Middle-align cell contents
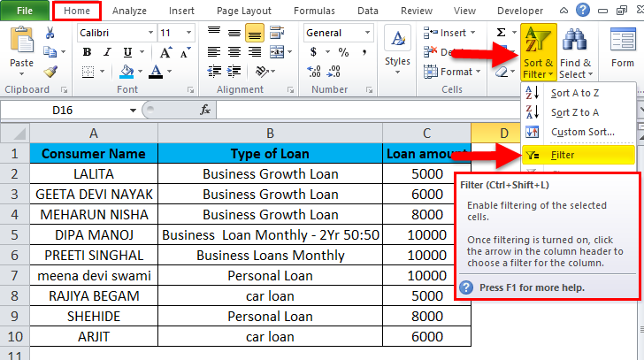644x360 pixels. pyautogui.click(x=234, y=33)
